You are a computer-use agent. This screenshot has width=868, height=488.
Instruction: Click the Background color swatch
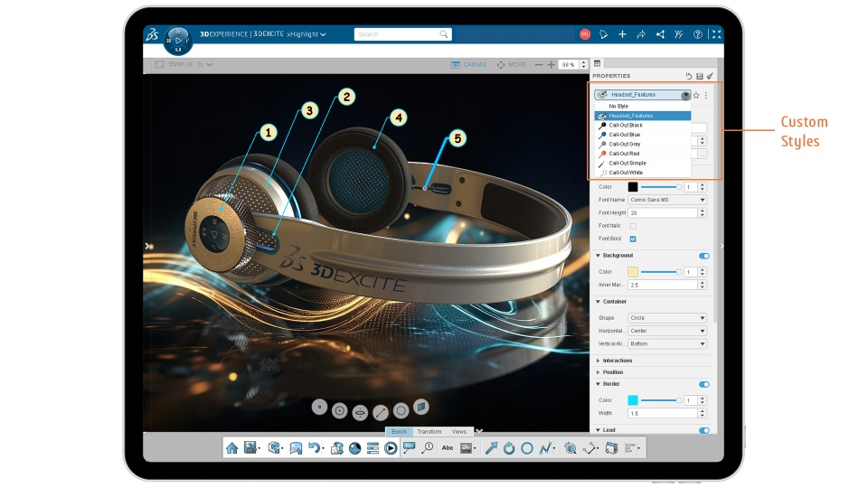pos(633,272)
